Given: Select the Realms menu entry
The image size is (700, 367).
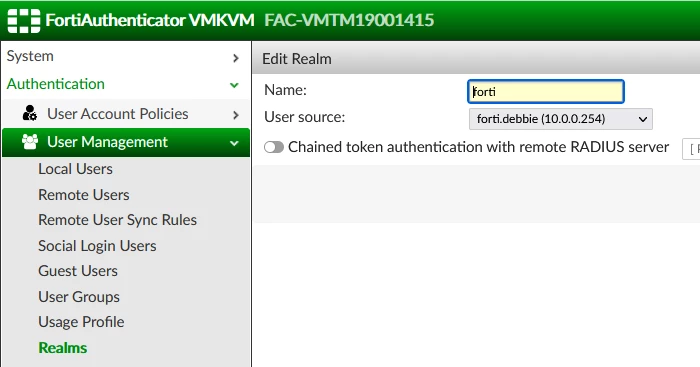Looking at the screenshot, I should click(x=63, y=348).
